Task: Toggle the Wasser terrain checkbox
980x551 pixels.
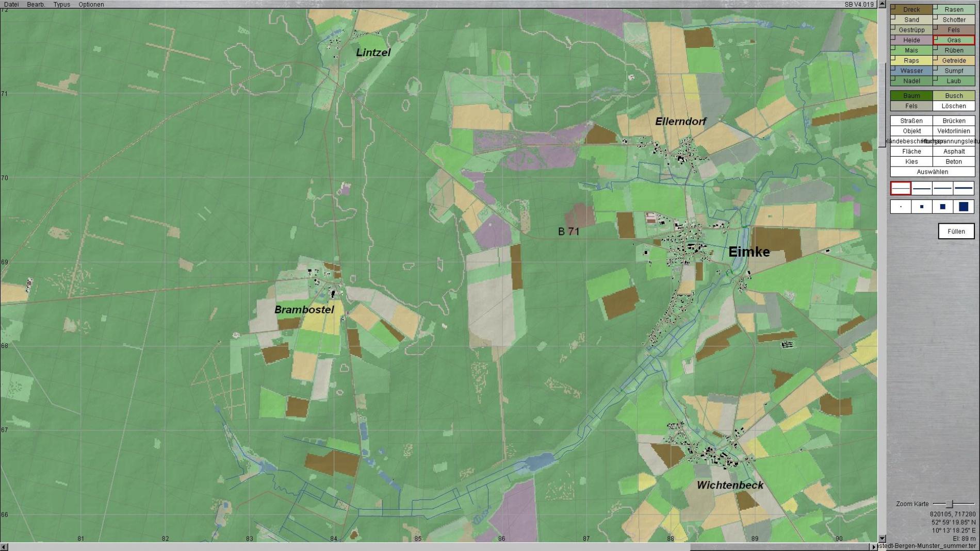Action: [x=893, y=68]
